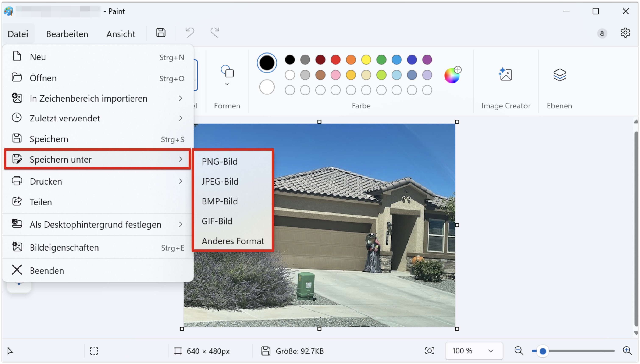The height and width of the screenshot is (364, 640).
Task: Click the Redo arrow icon
Action: (x=215, y=33)
